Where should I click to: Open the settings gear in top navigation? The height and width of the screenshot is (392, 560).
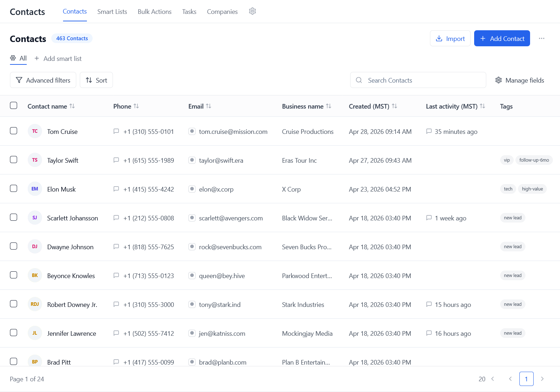(253, 11)
